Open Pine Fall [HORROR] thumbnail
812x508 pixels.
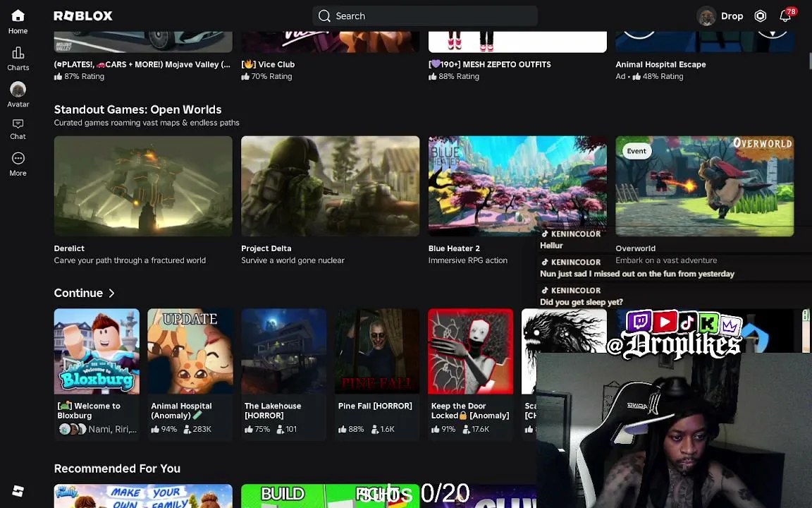[377, 351]
